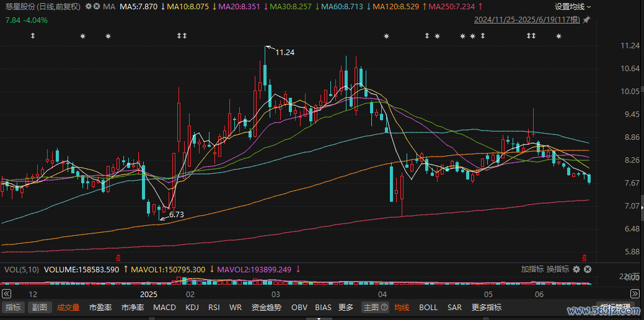Jump chart earlier with double-left arrow
Screen dimensions: 644x320
[x=6, y=294]
